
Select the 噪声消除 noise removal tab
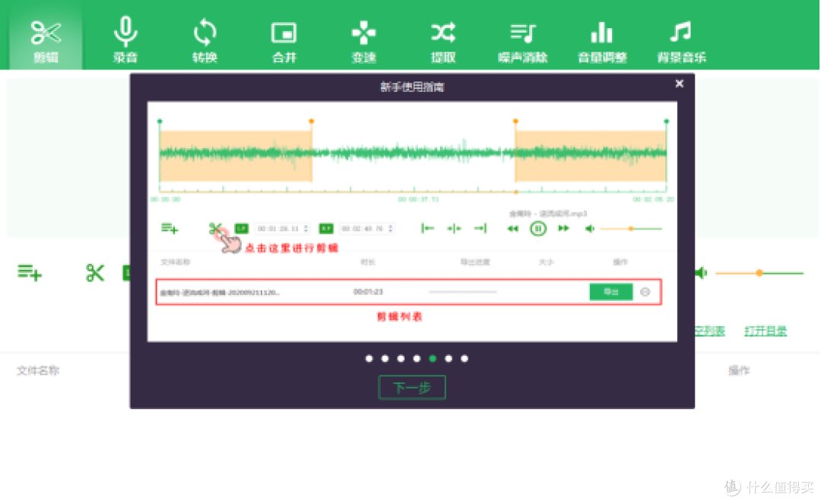[x=522, y=41]
